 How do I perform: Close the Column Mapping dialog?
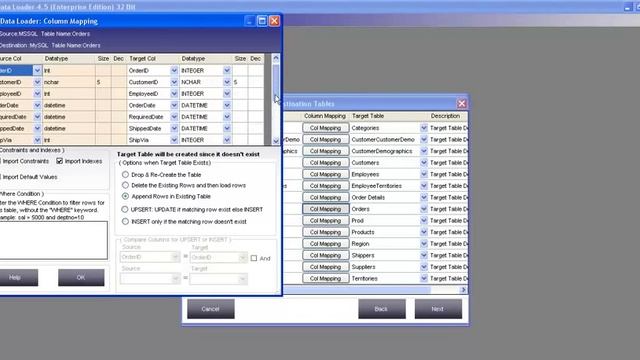(x=274, y=21)
